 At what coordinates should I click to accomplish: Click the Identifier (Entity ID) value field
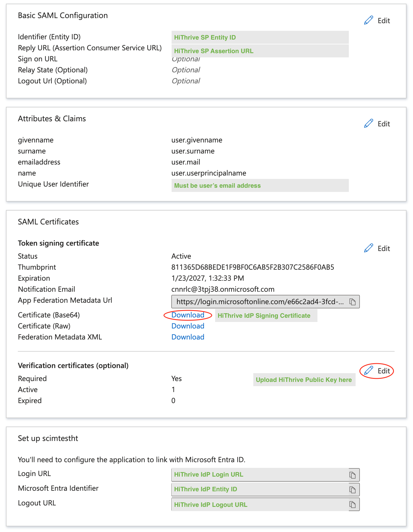tap(260, 37)
